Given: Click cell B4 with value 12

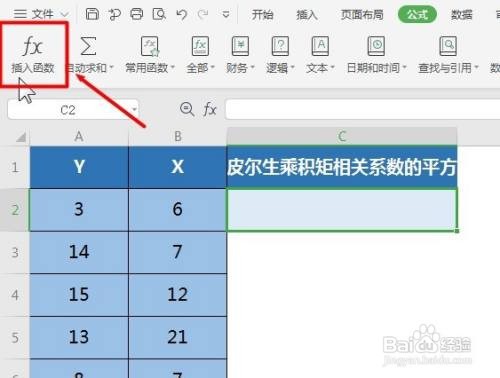Looking at the screenshot, I should 178,295.
